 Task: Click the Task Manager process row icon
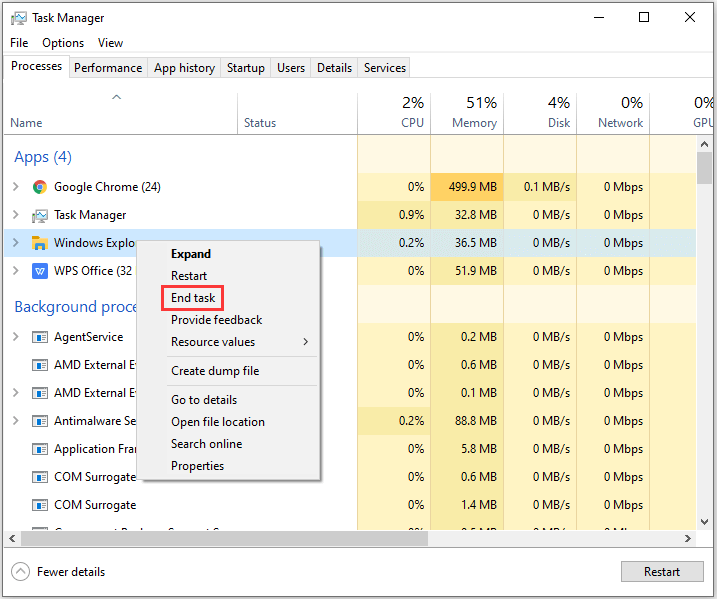(x=40, y=215)
